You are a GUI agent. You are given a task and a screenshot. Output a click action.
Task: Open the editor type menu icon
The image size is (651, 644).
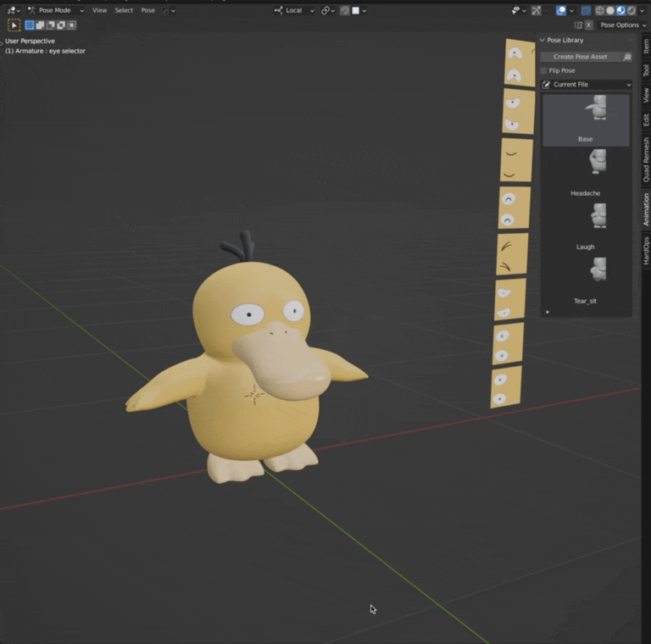click(14, 10)
